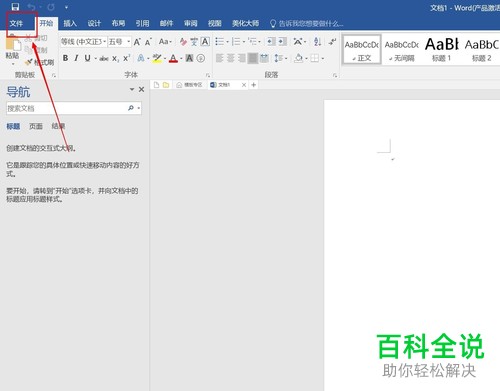Toggle show paragraph marks icon
500x391 pixels.
[x=332, y=42]
